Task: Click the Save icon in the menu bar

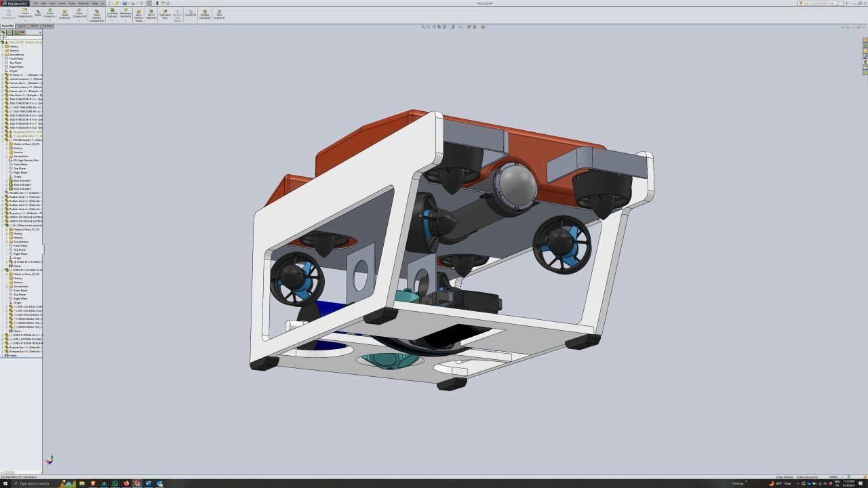Action: point(125,3)
